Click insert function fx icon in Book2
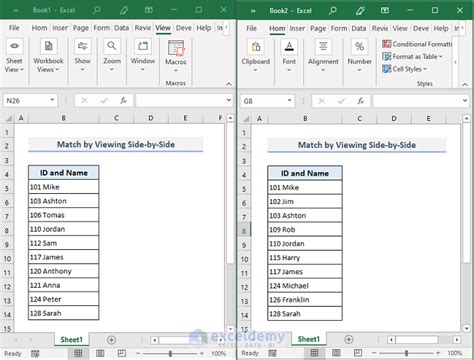This screenshot has width=474, height=360. point(360,101)
